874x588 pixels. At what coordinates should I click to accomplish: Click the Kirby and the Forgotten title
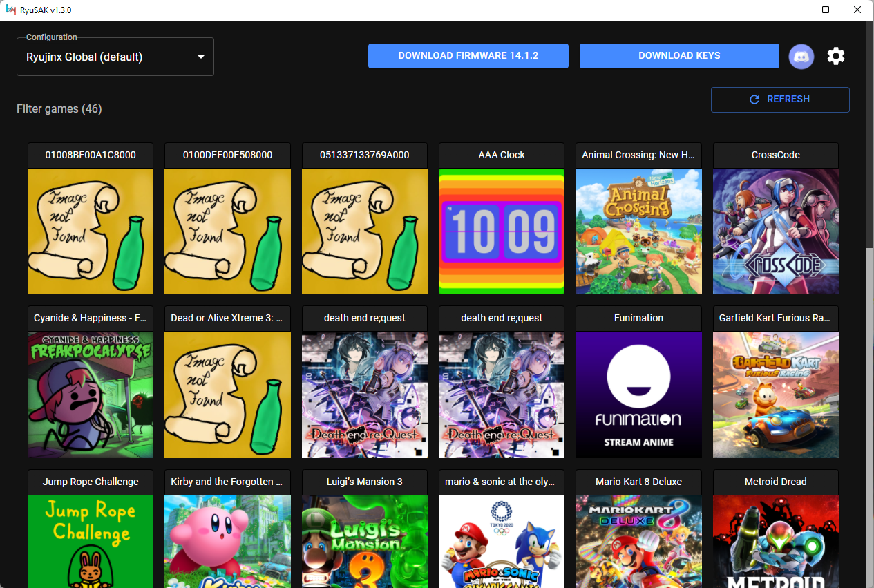tap(227, 482)
